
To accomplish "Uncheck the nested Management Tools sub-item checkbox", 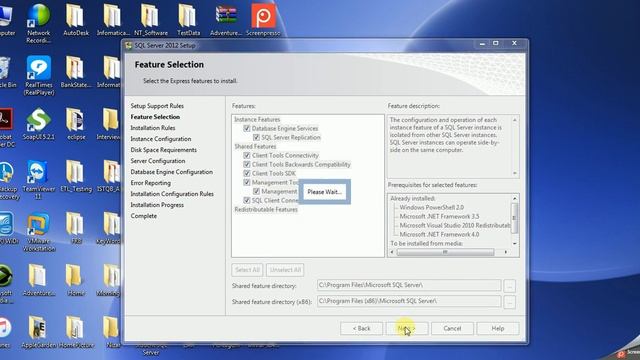I will click(256, 191).
